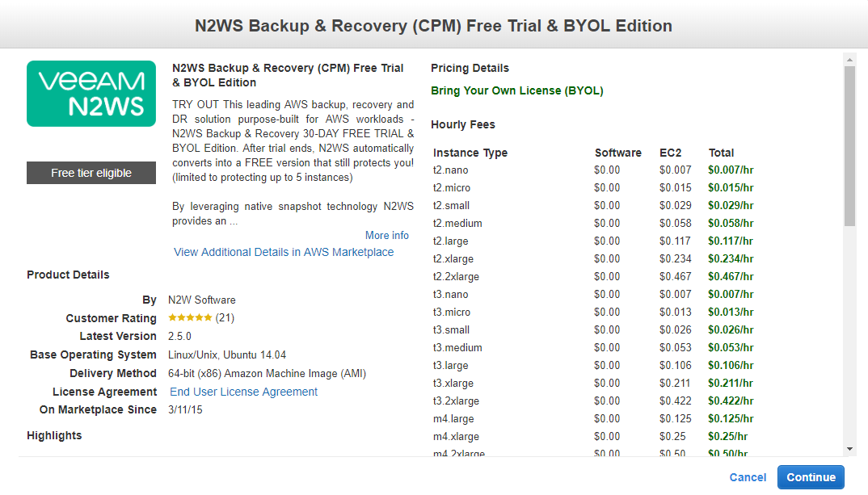
Task: Cancel the product selection dialog
Action: click(x=748, y=477)
